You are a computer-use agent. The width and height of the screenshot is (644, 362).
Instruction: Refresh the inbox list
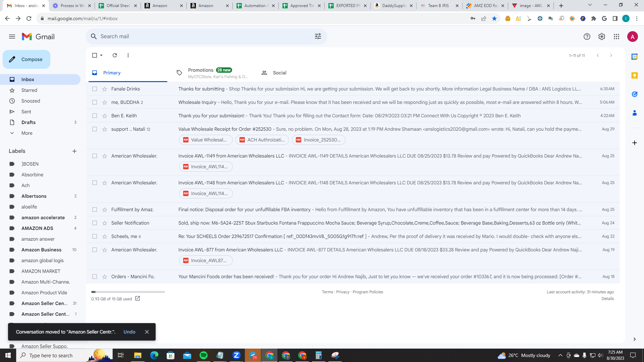pyautogui.click(x=115, y=55)
